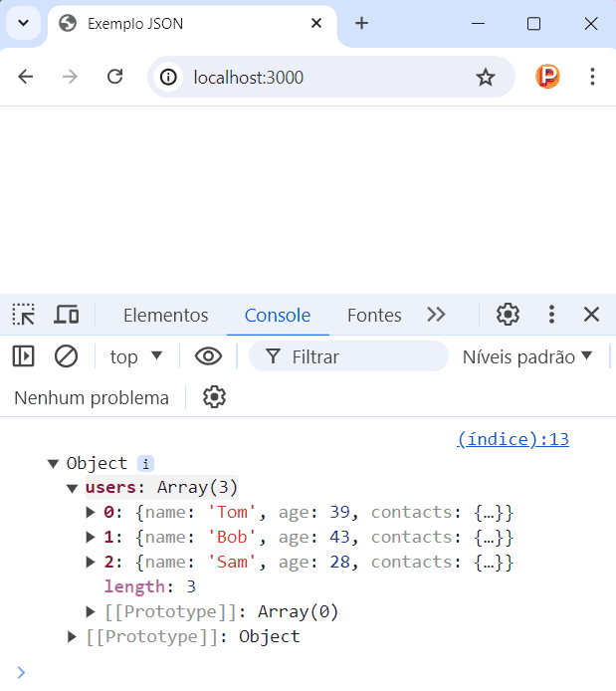Open DevTools customize three-dot menu
Viewport: 616px width, 691px height.
[x=551, y=315]
